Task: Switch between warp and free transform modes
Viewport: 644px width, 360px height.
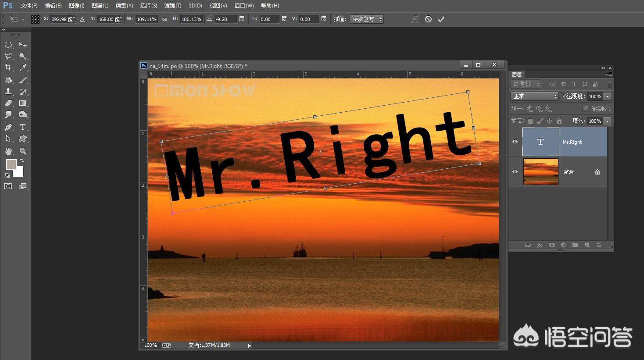Action: click(415, 19)
